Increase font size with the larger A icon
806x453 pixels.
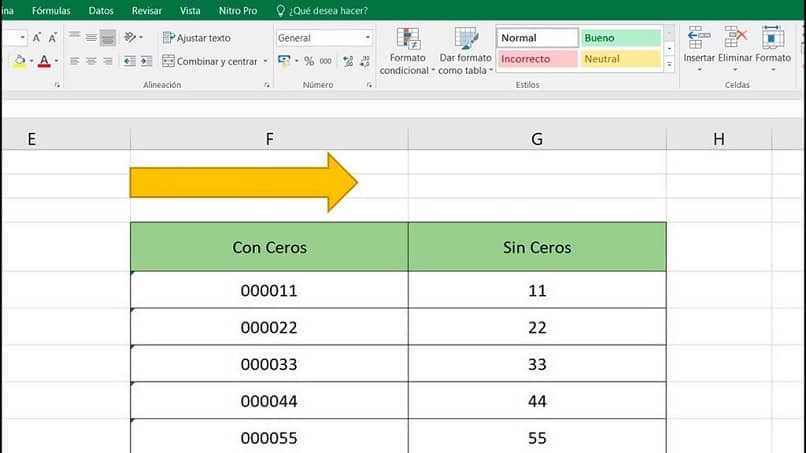(36, 38)
